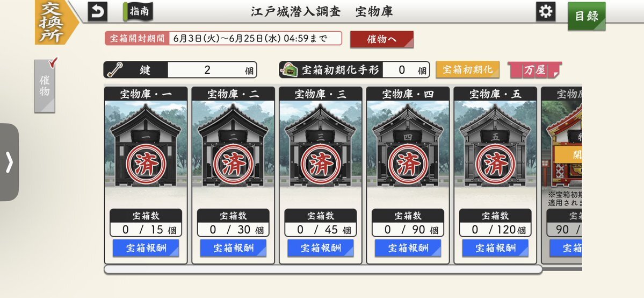Go to 催物へ event page
This screenshot has width=644, height=298.
point(381,39)
